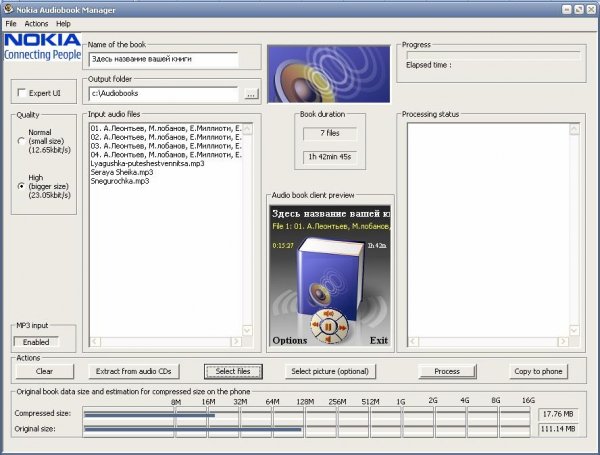The width and height of the screenshot is (600, 455).
Task: Click input files list scroll left arrow
Action: click(x=95, y=341)
